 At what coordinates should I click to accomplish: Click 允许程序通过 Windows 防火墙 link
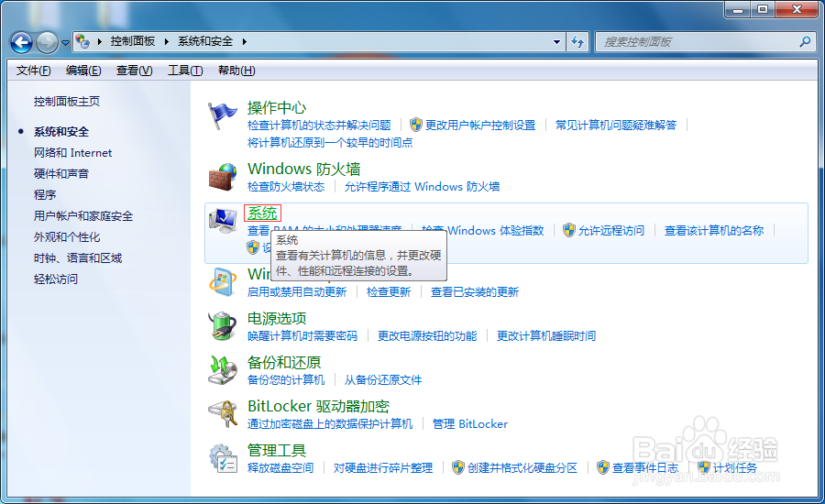click(422, 187)
